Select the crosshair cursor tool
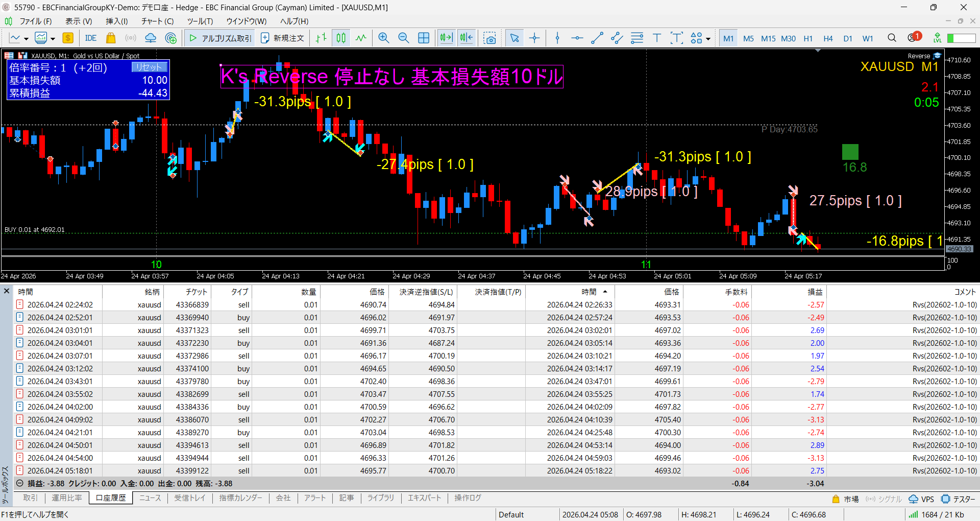Screen dimensions: 980x521 [534, 38]
